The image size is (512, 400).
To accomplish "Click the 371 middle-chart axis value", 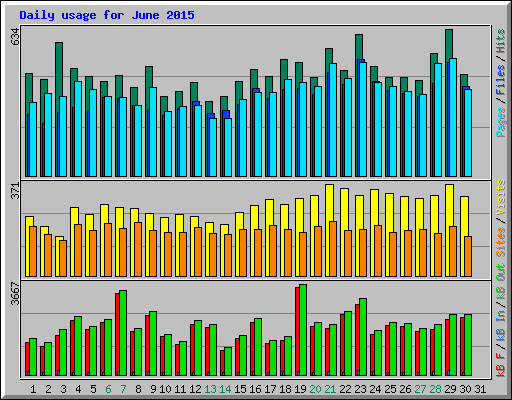I will (x=16, y=191).
